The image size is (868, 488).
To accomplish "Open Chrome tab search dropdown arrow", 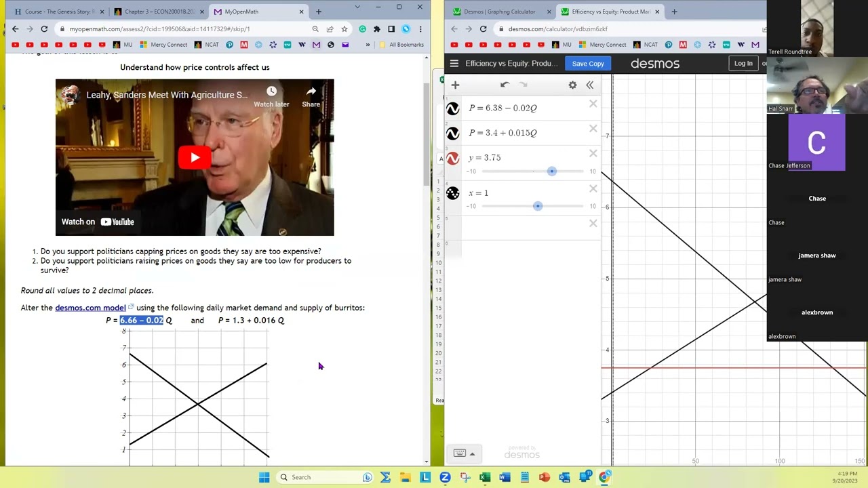I will click(x=358, y=7).
